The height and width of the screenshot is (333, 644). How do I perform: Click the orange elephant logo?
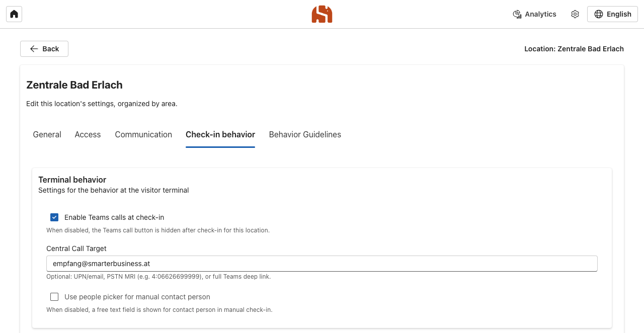pos(322,14)
